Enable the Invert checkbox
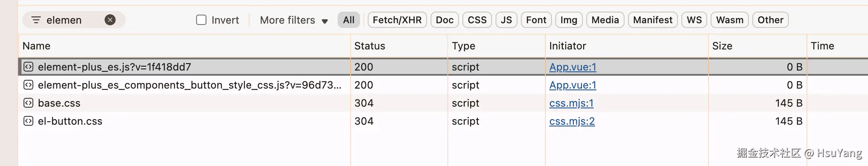Image resolution: width=868 pixels, height=166 pixels. [x=201, y=20]
